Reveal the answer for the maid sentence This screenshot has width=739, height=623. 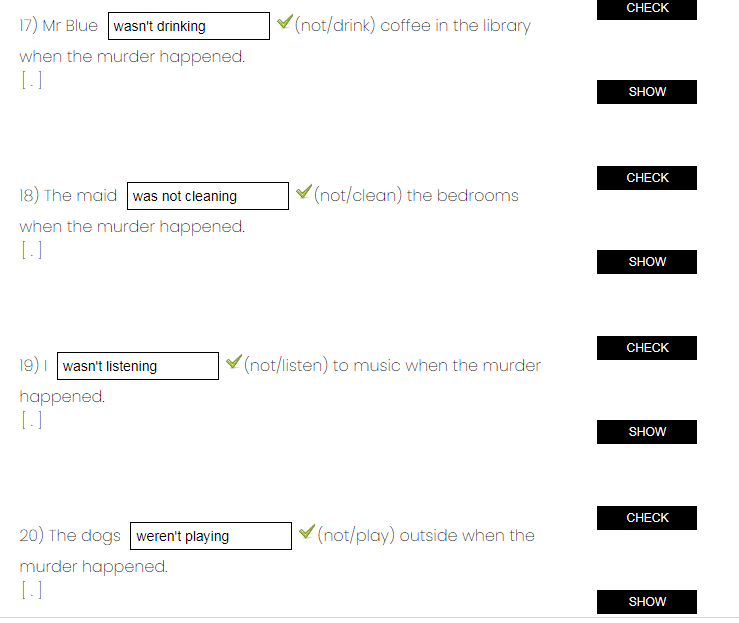pyautogui.click(x=647, y=262)
